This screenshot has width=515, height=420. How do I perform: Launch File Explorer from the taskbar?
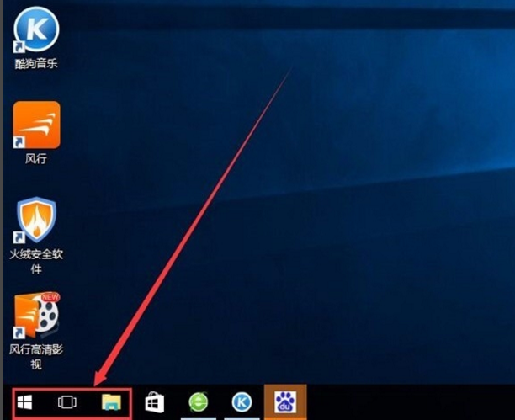[x=110, y=402]
